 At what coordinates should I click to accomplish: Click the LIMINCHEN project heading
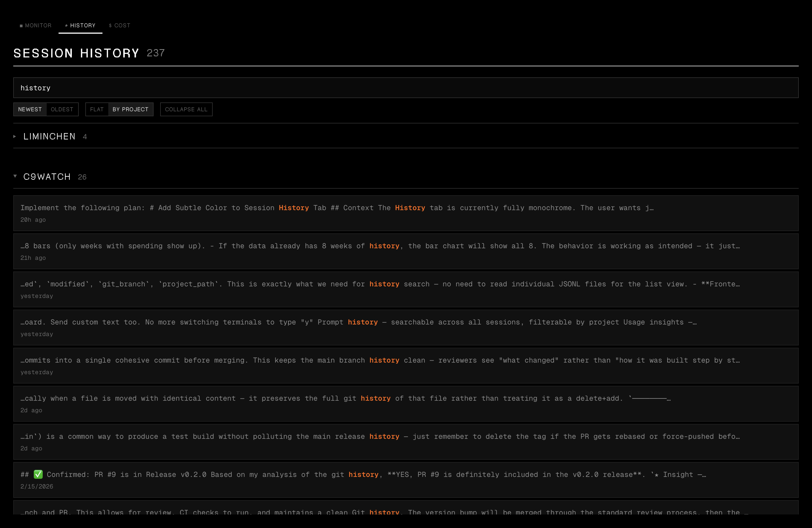tap(49, 136)
